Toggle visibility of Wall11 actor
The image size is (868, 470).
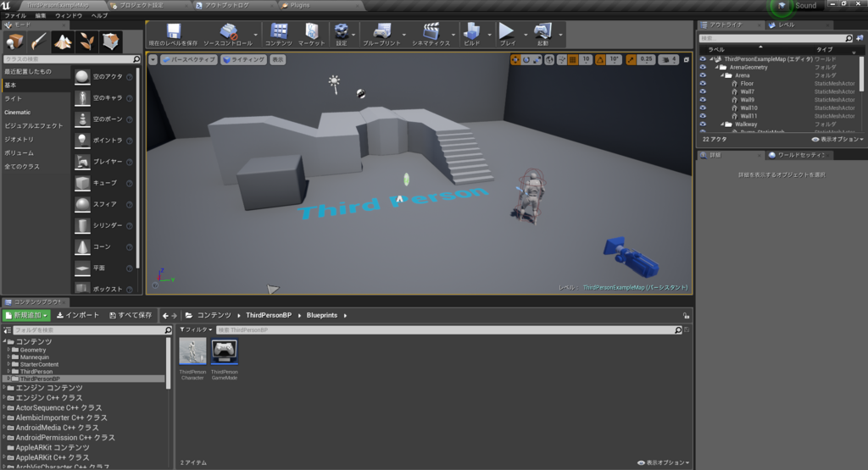[703, 116]
